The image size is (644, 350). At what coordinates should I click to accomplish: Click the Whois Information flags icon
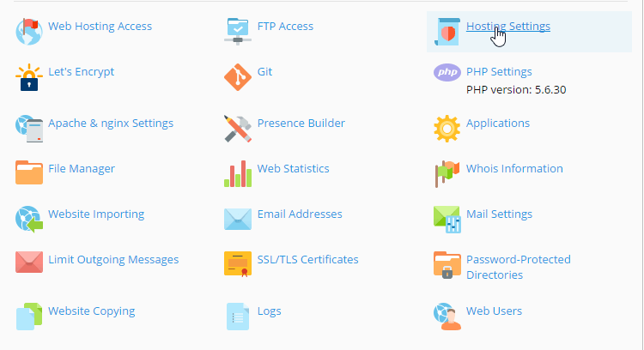pyautogui.click(x=447, y=174)
